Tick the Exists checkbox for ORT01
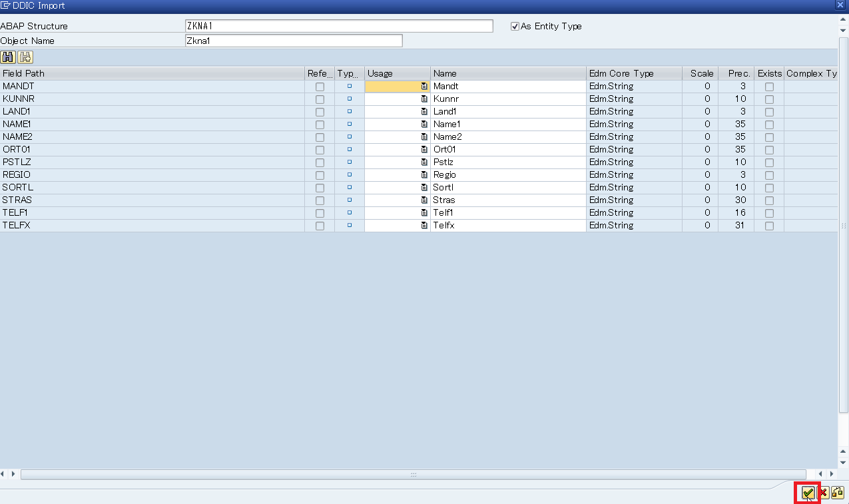This screenshot has height=504, width=849. 769,150
